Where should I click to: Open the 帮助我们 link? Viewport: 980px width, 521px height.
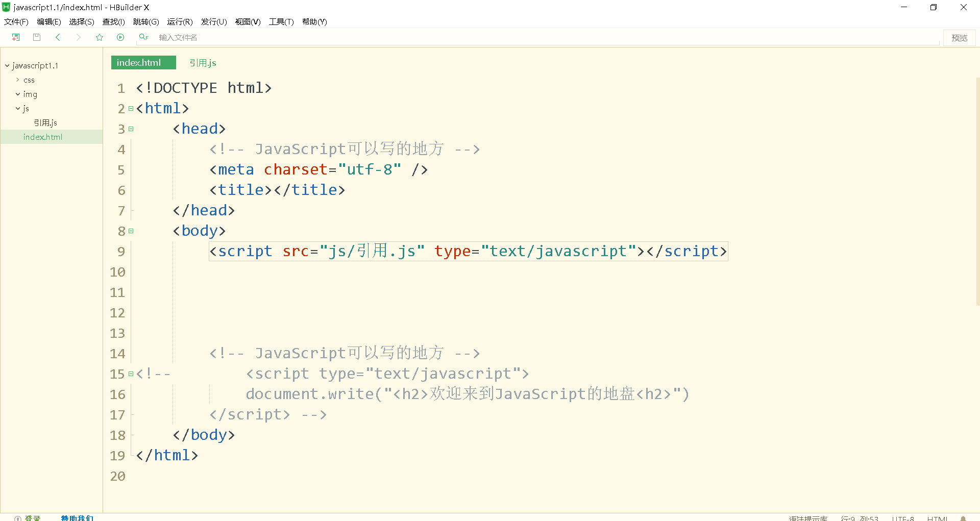pos(77,517)
